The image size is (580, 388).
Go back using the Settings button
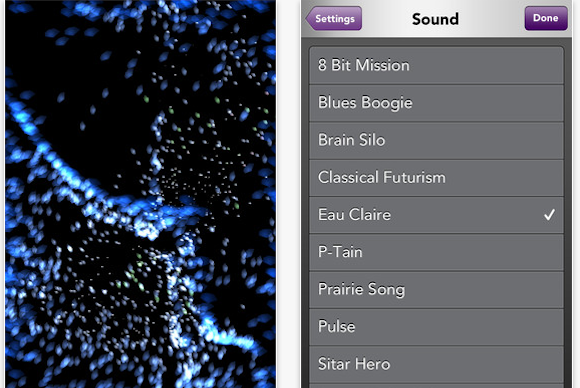point(334,18)
